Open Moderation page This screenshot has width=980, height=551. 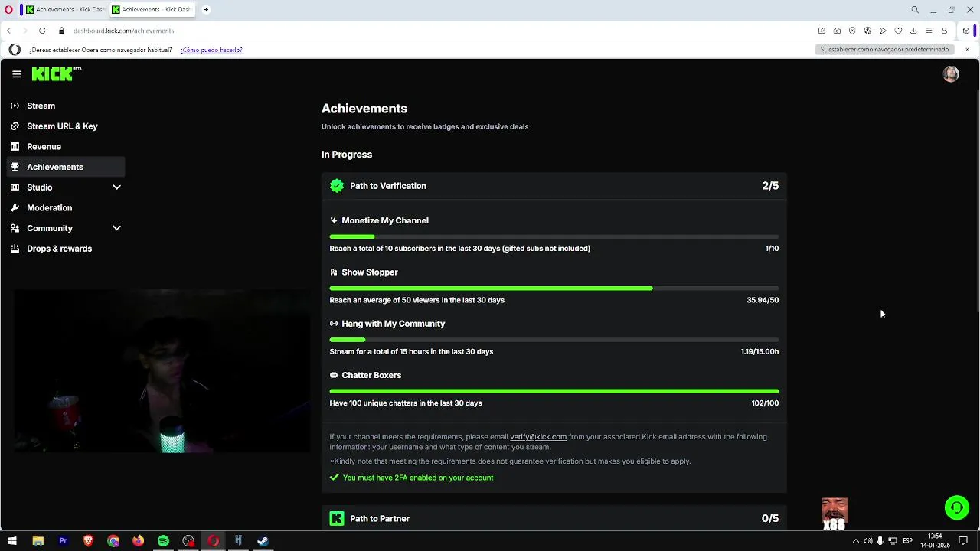tap(66, 207)
